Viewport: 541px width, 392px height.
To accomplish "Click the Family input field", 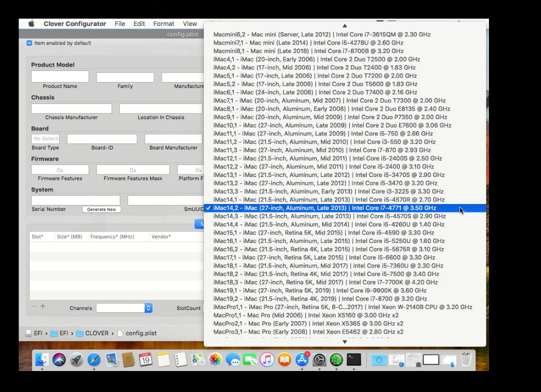I will coord(125,77).
